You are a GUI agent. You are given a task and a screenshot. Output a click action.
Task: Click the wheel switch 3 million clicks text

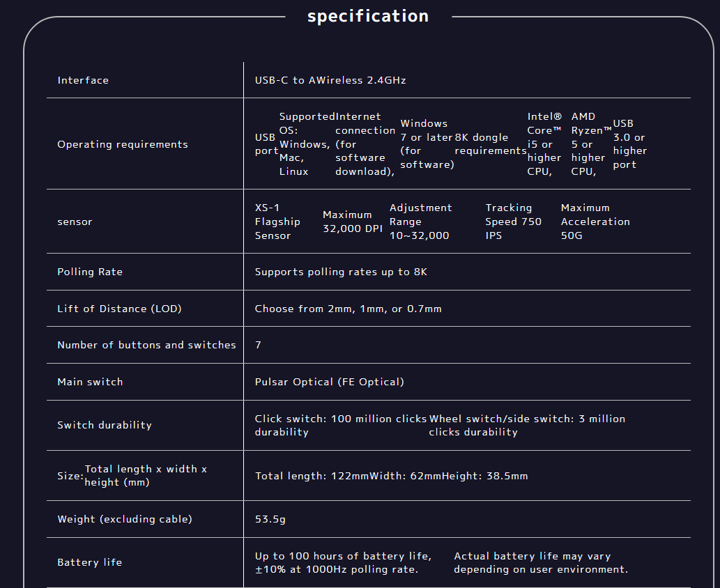point(527,425)
